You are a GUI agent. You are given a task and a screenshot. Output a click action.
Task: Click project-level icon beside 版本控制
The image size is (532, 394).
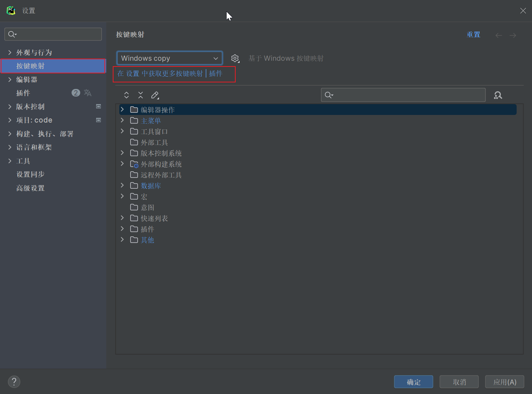coord(98,106)
